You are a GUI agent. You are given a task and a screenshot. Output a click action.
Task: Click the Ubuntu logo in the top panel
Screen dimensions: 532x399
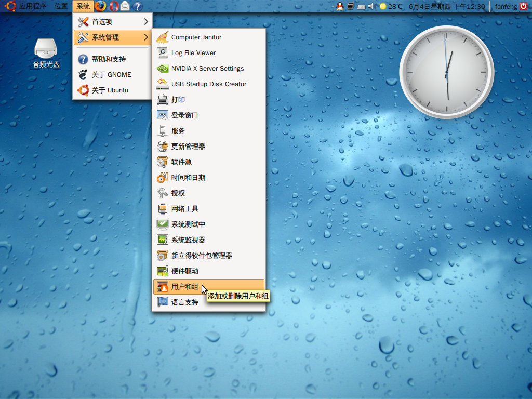[x=10, y=6]
